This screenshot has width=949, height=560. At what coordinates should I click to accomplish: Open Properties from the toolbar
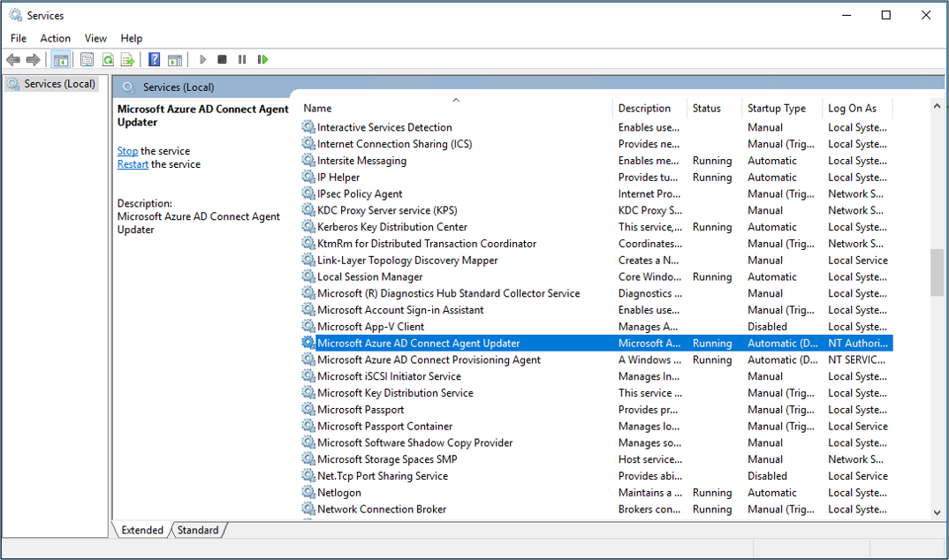coord(86,59)
